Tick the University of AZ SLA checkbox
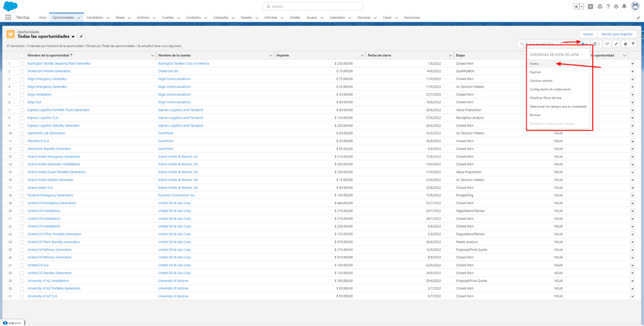The height and width of the screenshot is (326, 644). (x=22, y=296)
